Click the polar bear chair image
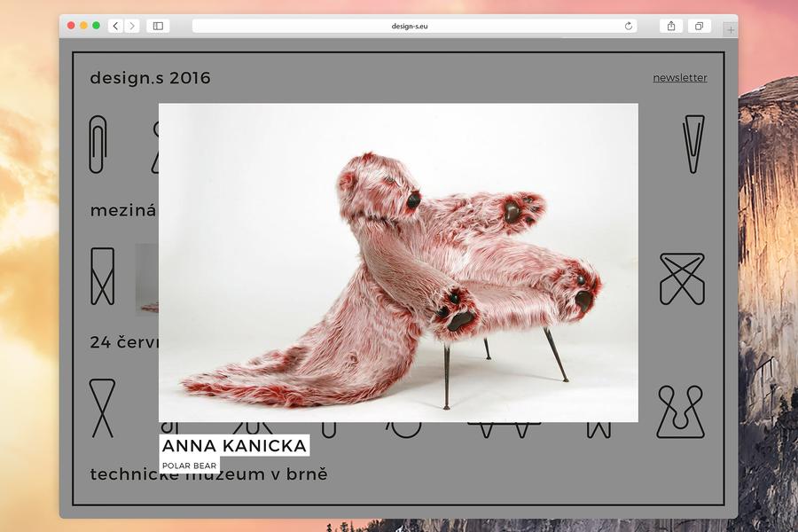This screenshot has width=798, height=532. 398,262
